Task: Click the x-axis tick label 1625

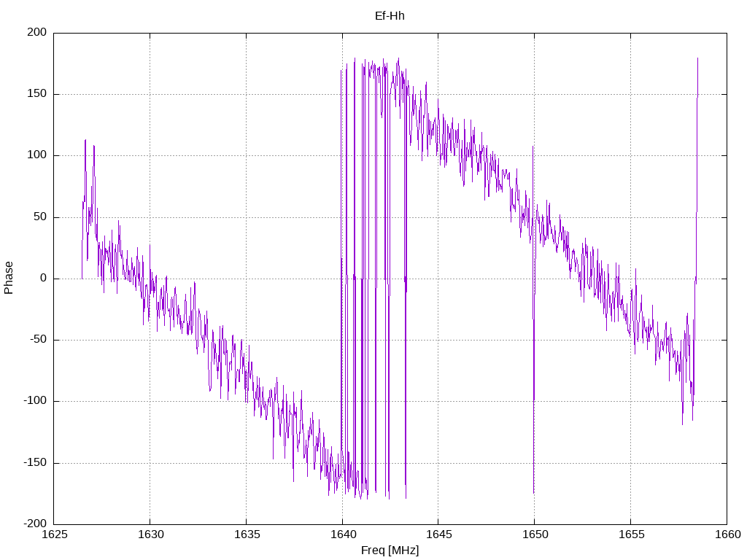Action: pos(54,534)
